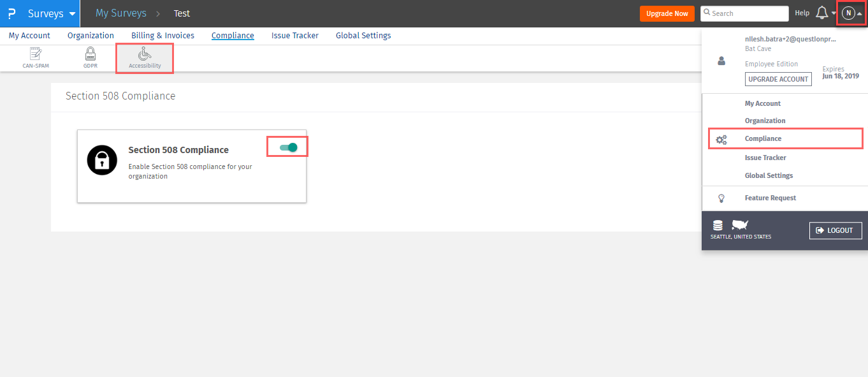Open the My Surveys breadcrumb link
The width and height of the screenshot is (868, 377).
(x=121, y=13)
